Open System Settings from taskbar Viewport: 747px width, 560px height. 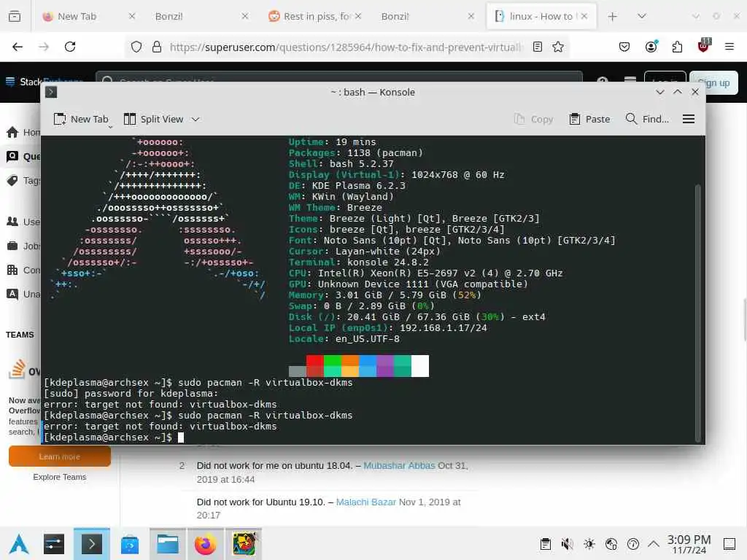(x=54, y=544)
